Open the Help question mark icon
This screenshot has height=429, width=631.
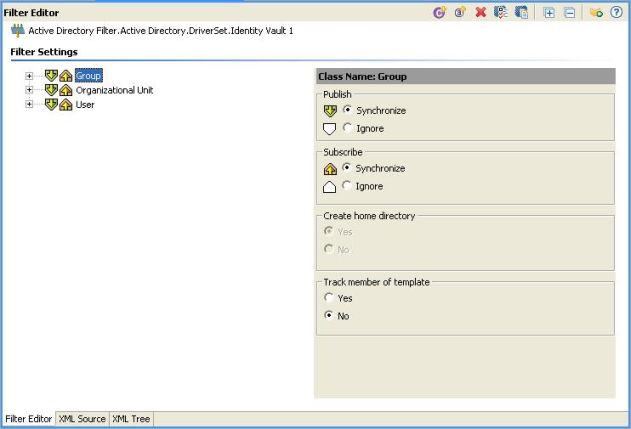coord(617,12)
